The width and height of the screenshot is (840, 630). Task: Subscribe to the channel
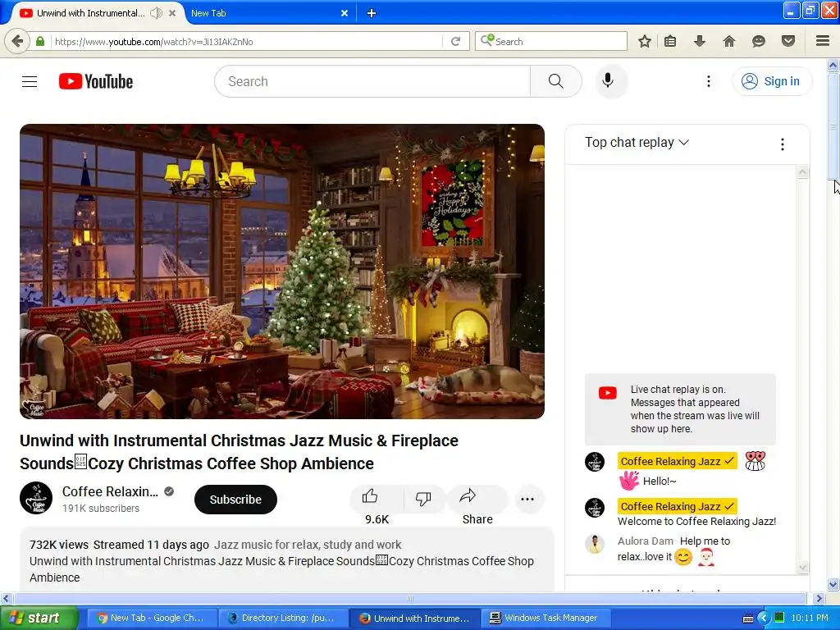pyautogui.click(x=235, y=500)
